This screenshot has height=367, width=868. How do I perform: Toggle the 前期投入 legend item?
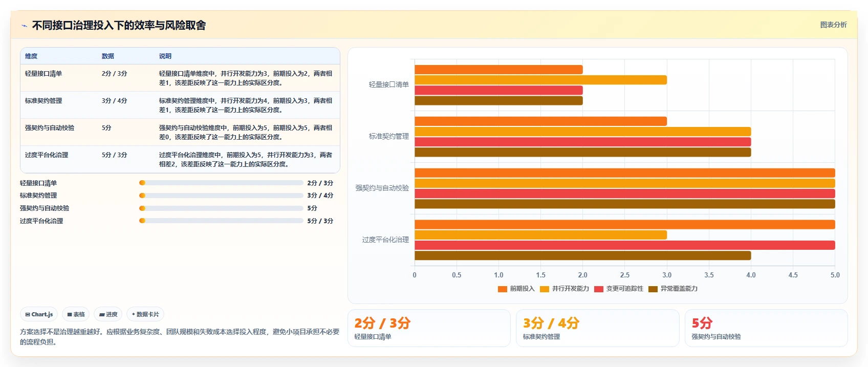point(516,289)
